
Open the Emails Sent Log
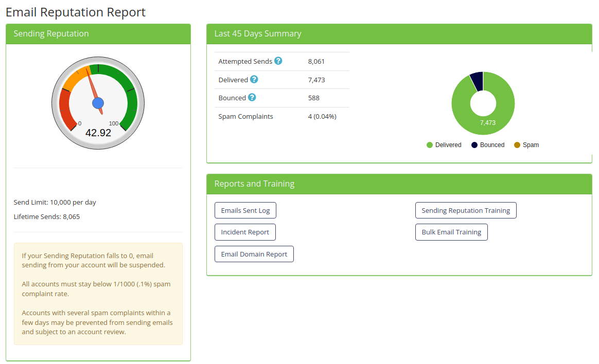pos(245,210)
